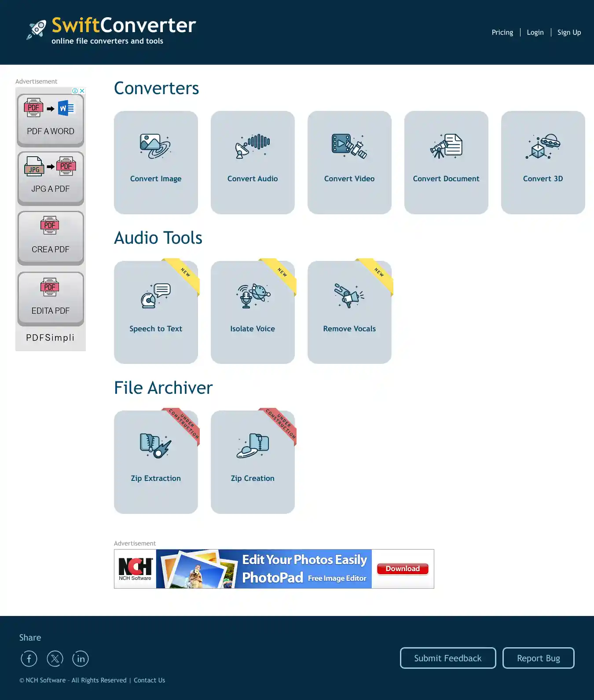Launch the Speech to Text tool icon
594x700 pixels.
tap(155, 296)
